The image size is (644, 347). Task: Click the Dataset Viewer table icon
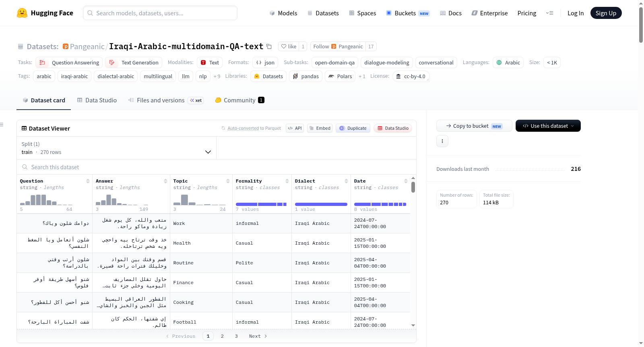[24, 128]
